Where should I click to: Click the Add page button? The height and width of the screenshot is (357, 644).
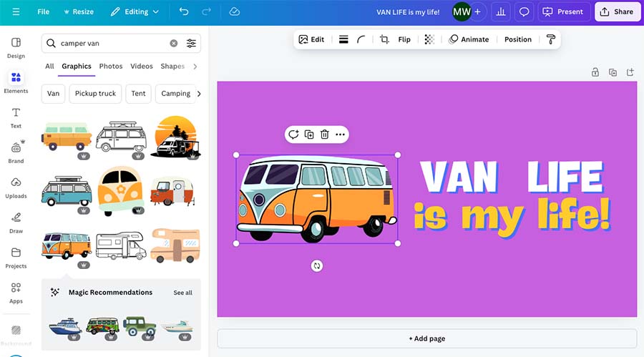pyautogui.click(x=427, y=338)
